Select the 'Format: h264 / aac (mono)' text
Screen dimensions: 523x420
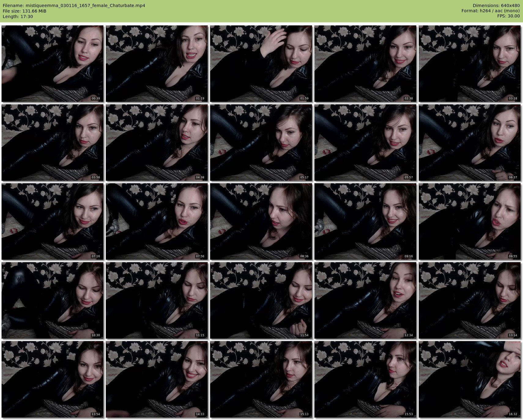(491, 11)
